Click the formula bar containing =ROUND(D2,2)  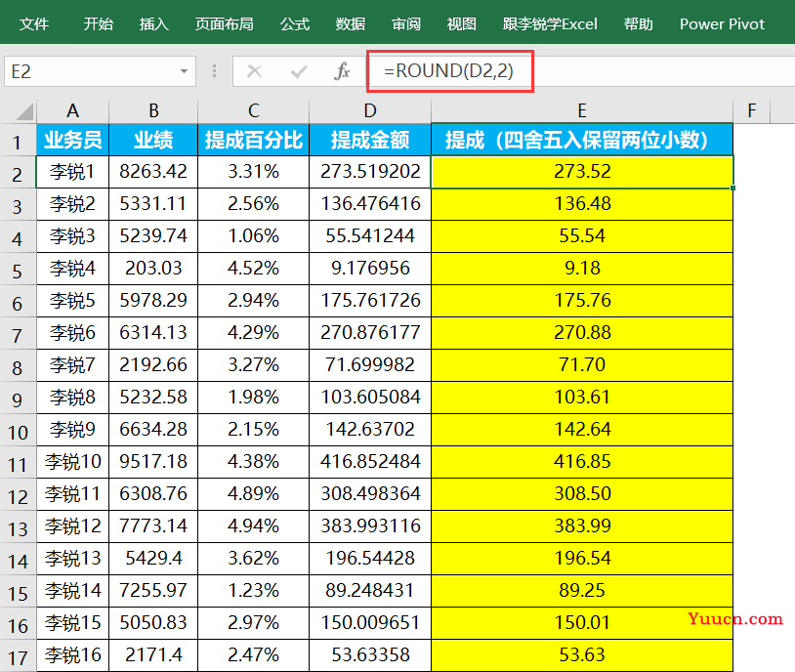point(586,71)
